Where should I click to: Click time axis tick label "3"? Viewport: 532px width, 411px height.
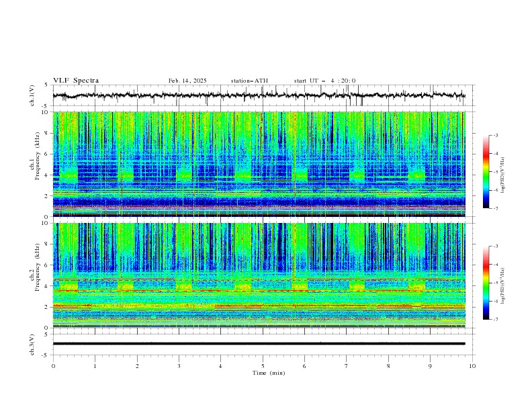(x=179, y=366)
